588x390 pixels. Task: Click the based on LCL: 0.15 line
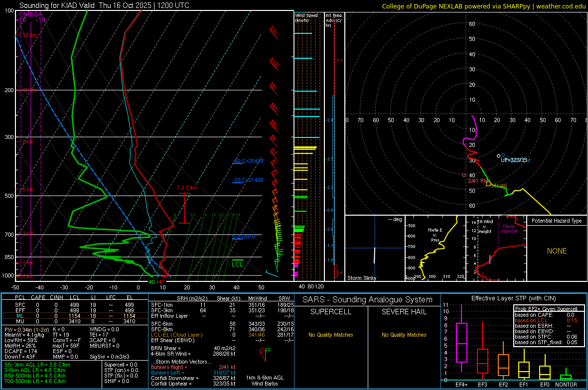[x=546, y=320]
